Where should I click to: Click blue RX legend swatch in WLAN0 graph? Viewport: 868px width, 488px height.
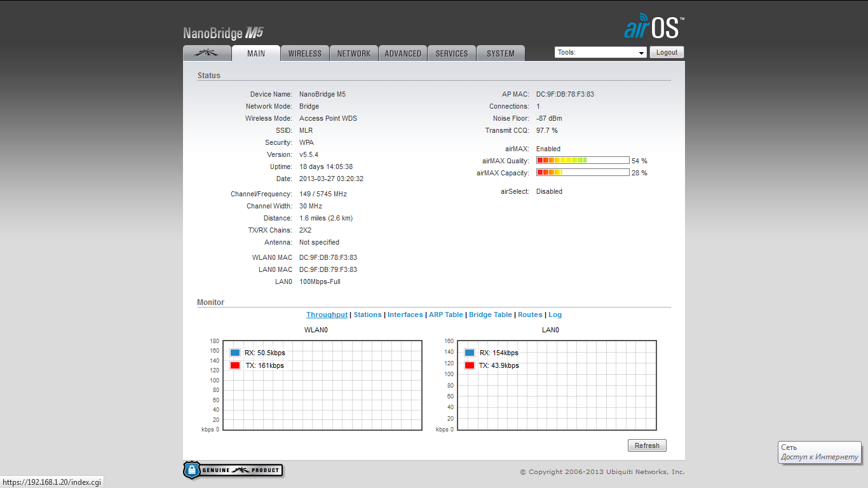click(x=235, y=353)
